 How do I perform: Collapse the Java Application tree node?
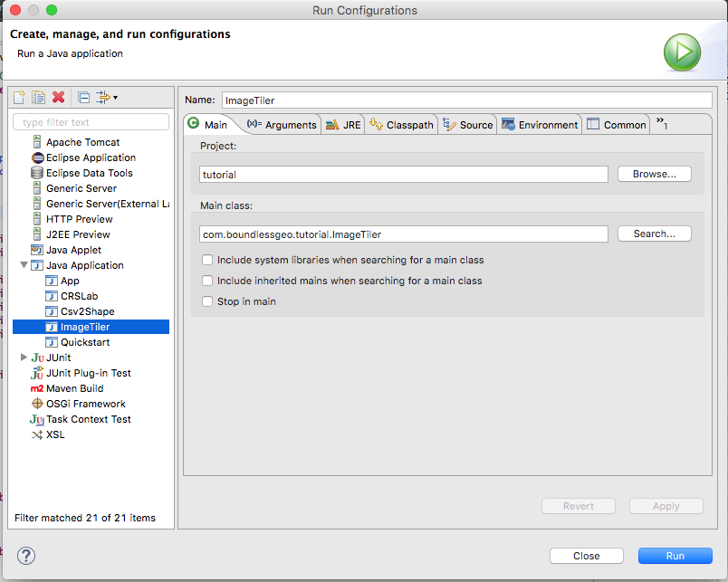coord(24,265)
